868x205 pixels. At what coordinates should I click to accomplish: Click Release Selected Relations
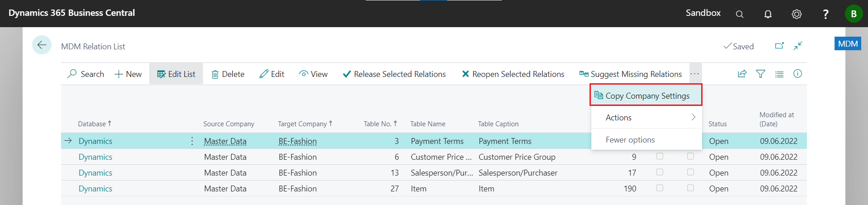click(394, 74)
